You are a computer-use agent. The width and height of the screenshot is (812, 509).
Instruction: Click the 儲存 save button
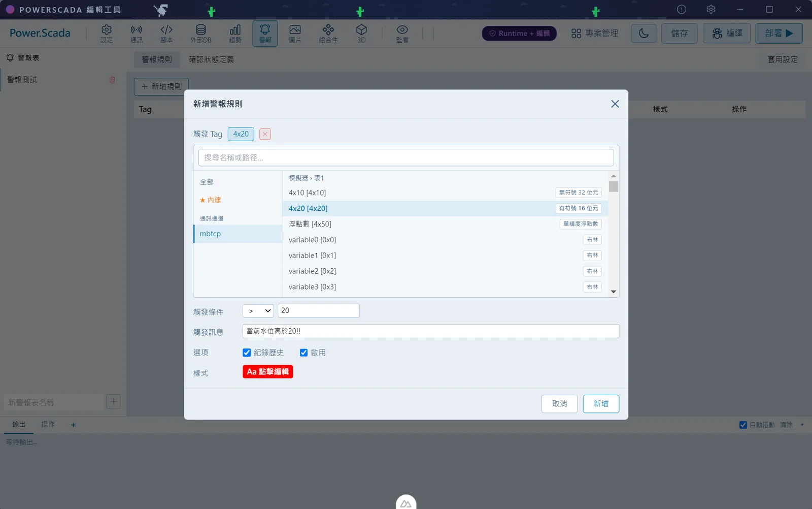(x=679, y=34)
